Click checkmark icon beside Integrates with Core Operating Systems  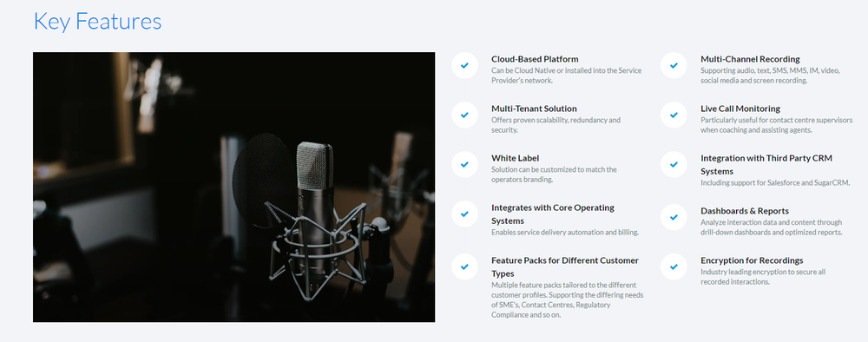(464, 214)
